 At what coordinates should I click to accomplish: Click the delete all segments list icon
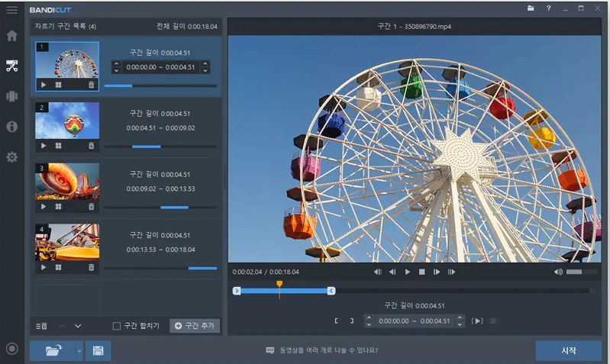42,326
